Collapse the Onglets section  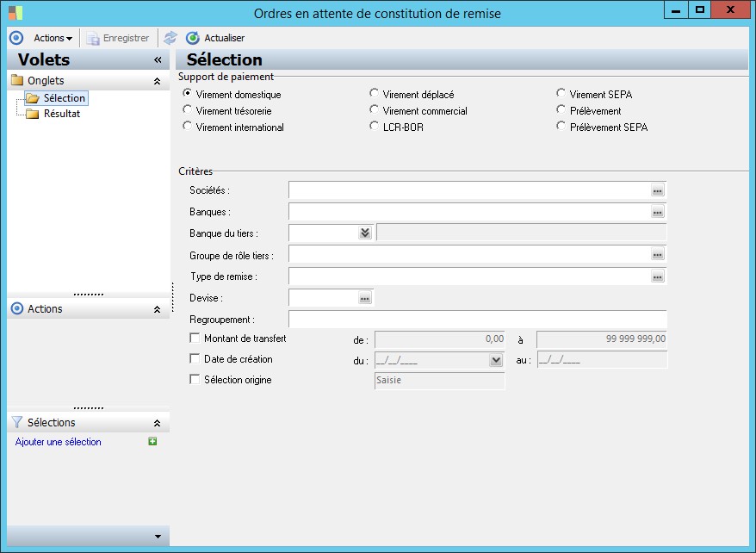(x=158, y=81)
